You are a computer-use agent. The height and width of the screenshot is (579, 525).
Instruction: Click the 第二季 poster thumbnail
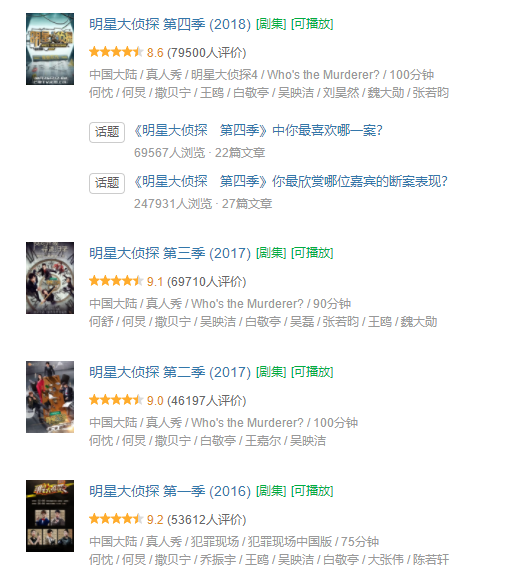(50, 397)
